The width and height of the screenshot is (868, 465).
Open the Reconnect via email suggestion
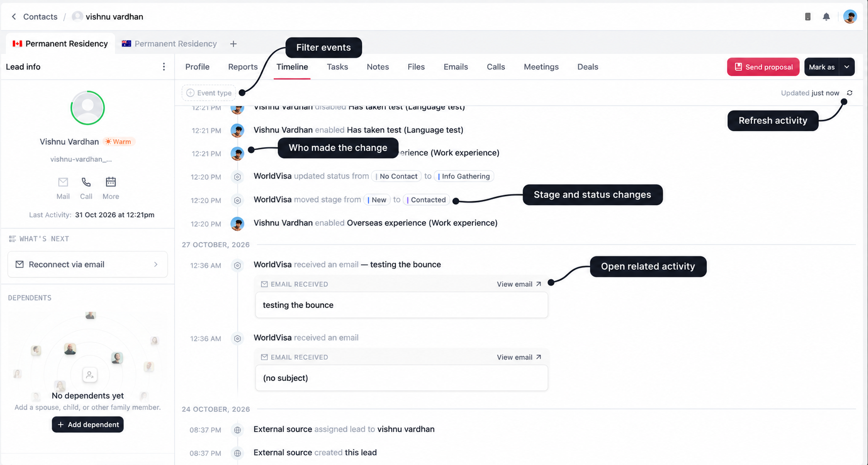click(88, 264)
